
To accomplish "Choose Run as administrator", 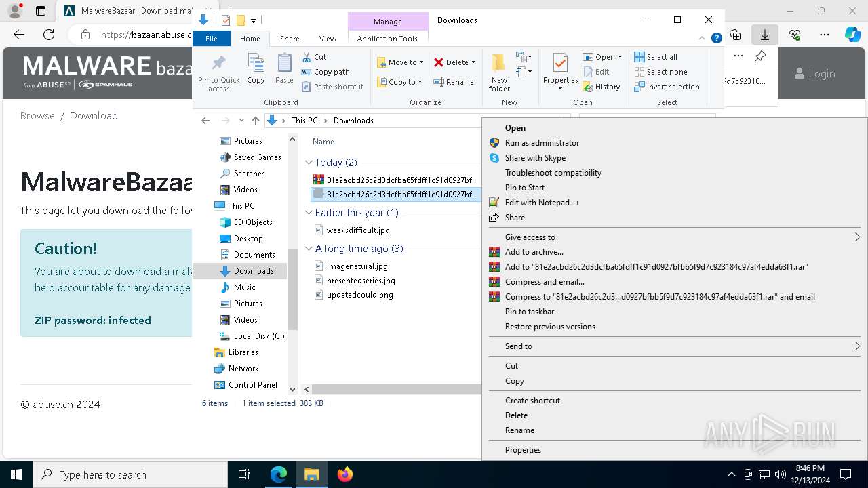I will [x=542, y=143].
